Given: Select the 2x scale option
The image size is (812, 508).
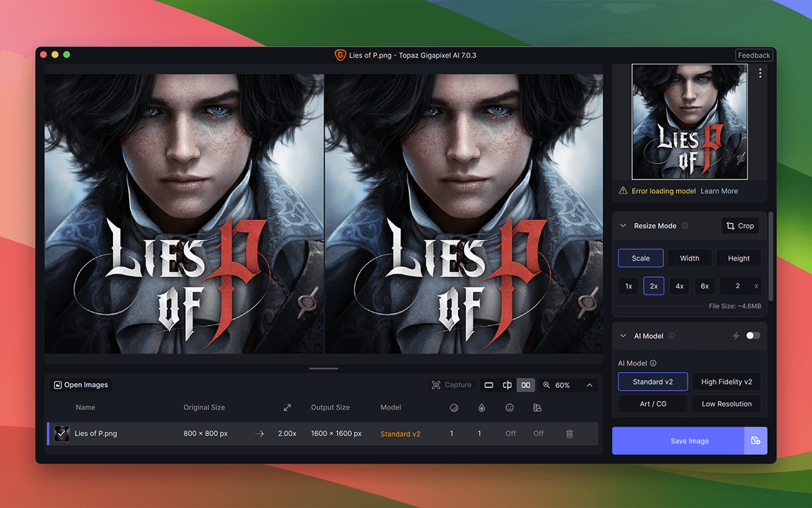Looking at the screenshot, I should point(654,286).
